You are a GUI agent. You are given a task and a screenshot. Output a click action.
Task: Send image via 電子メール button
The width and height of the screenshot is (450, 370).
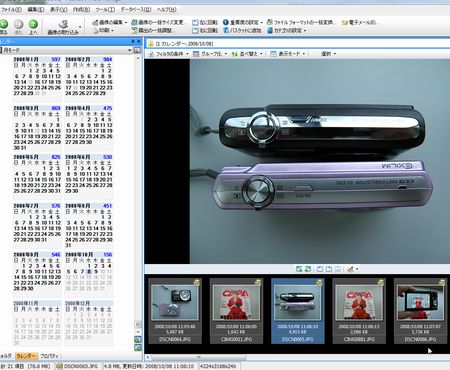(x=359, y=22)
